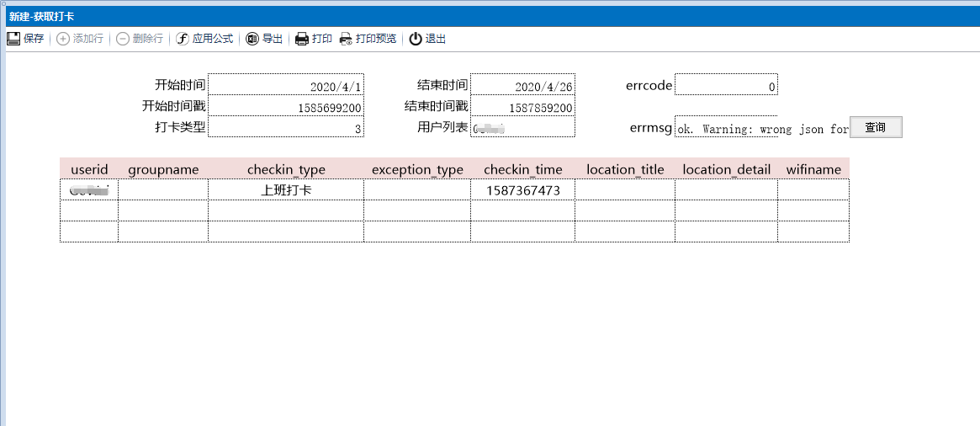
Task: Select the 开始时间 date field
Action: (x=286, y=86)
